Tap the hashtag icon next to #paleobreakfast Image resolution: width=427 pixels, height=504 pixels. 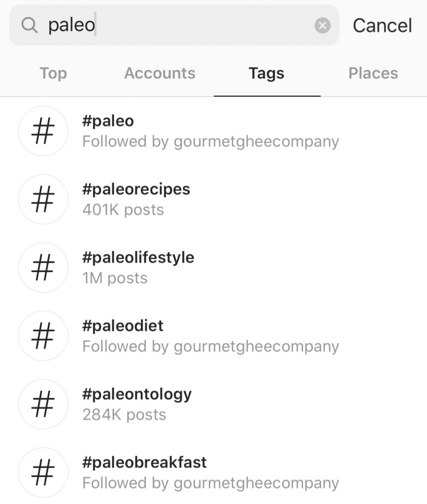click(43, 472)
